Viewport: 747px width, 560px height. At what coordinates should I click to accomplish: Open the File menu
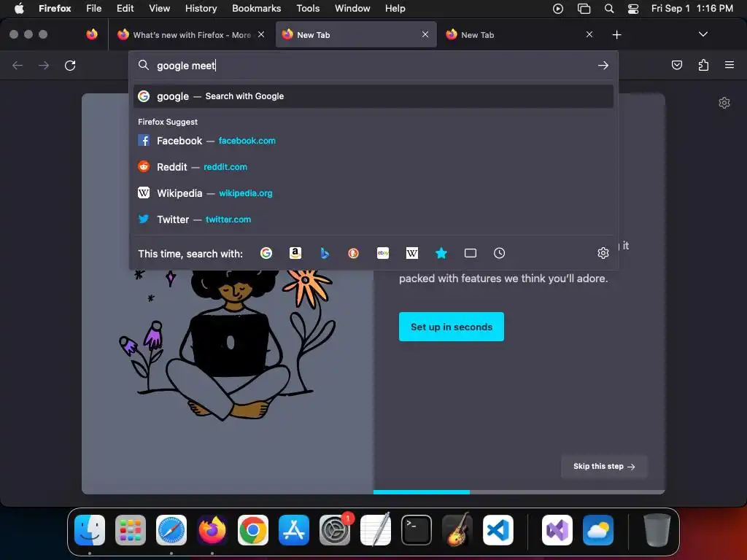pyautogui.click(x=93, y=9)
